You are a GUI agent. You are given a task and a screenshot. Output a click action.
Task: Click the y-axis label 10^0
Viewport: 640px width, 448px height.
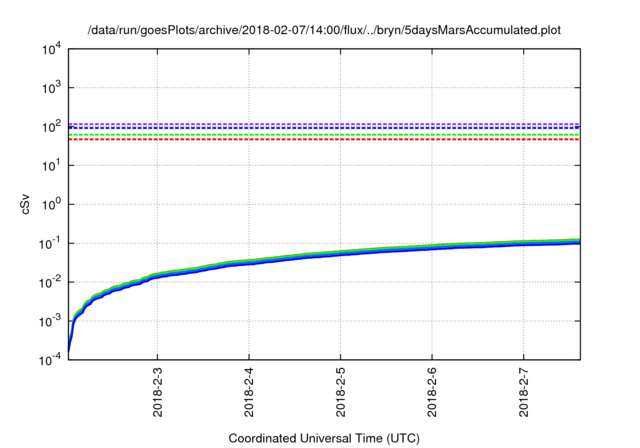[x=51, y=204]
